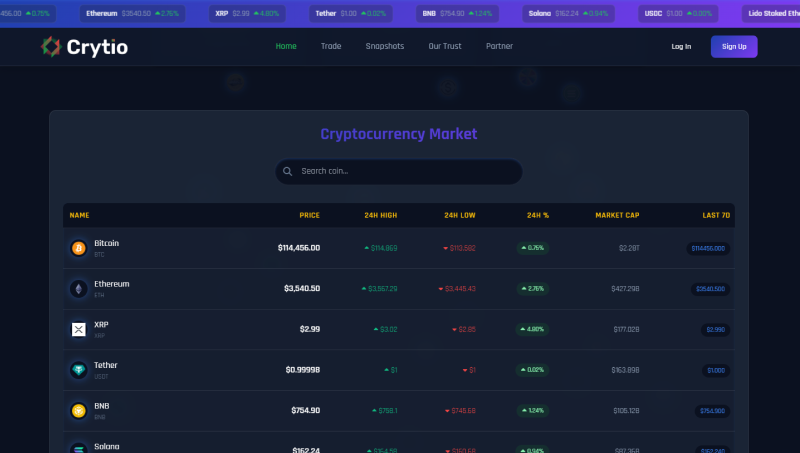Click the BNB coin icon

click(78, 411)
